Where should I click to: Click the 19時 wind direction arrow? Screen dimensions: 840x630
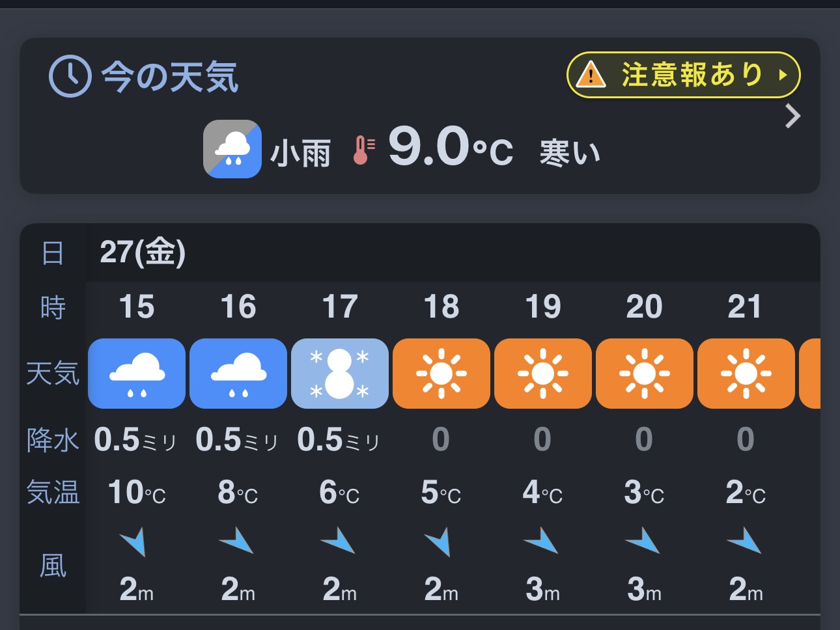542,541
